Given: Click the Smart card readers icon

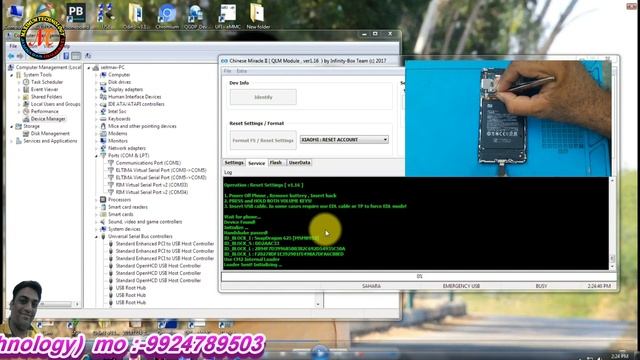Looking at the screenshot, I should point(103,207).
